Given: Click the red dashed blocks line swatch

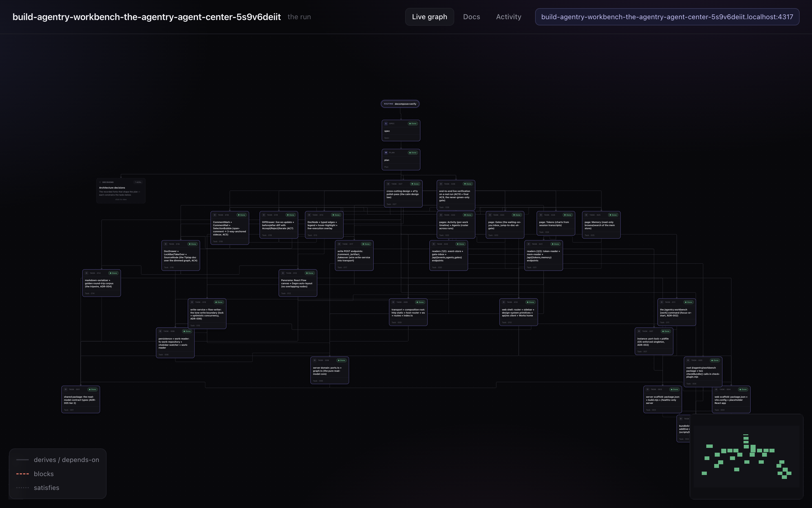Looking at the screenshot, I should click(x=23, y=474).
